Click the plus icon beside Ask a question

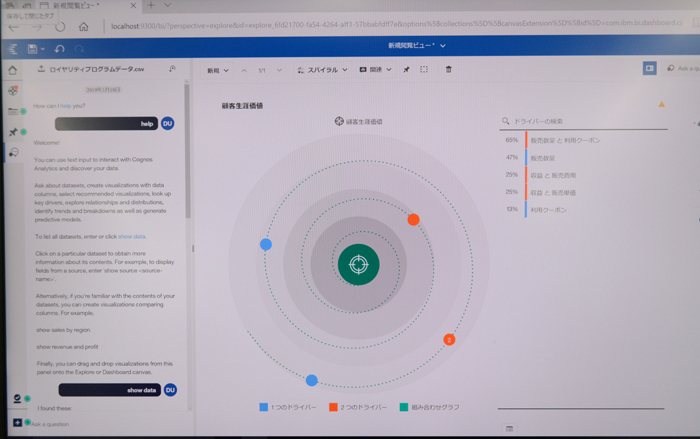click(x=17, y=422)
